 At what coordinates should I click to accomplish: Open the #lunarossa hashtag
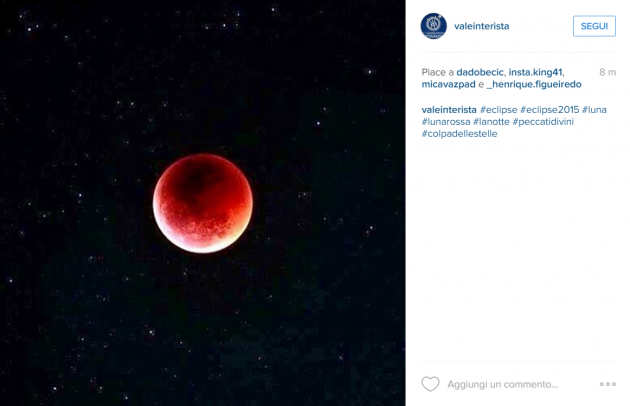[446, 122]
